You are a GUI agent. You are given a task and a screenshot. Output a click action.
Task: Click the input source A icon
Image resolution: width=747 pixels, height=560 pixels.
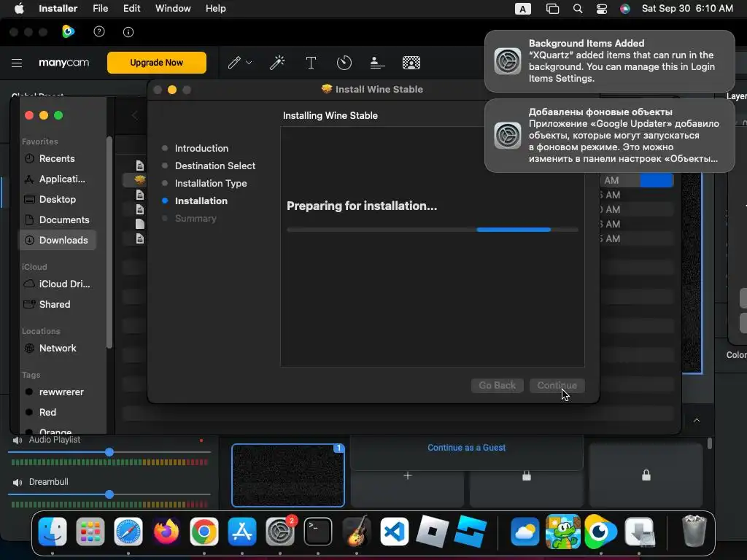tap(522, 9)
